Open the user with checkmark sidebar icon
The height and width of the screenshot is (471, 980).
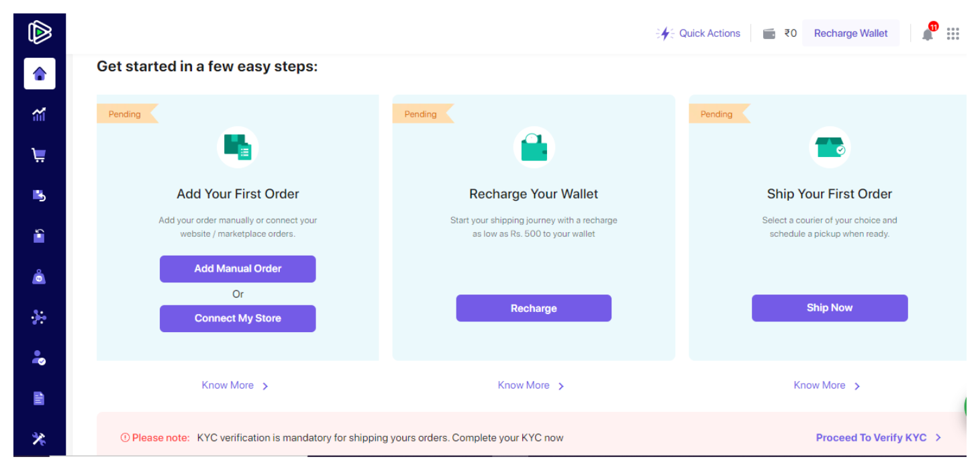(40, 358)
